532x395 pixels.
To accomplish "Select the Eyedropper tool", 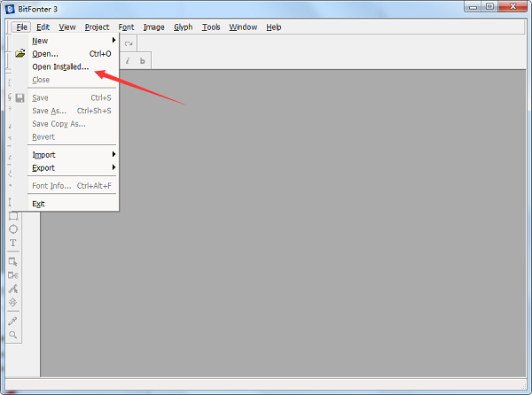I will pyautogui.click(x=13, y=321).
